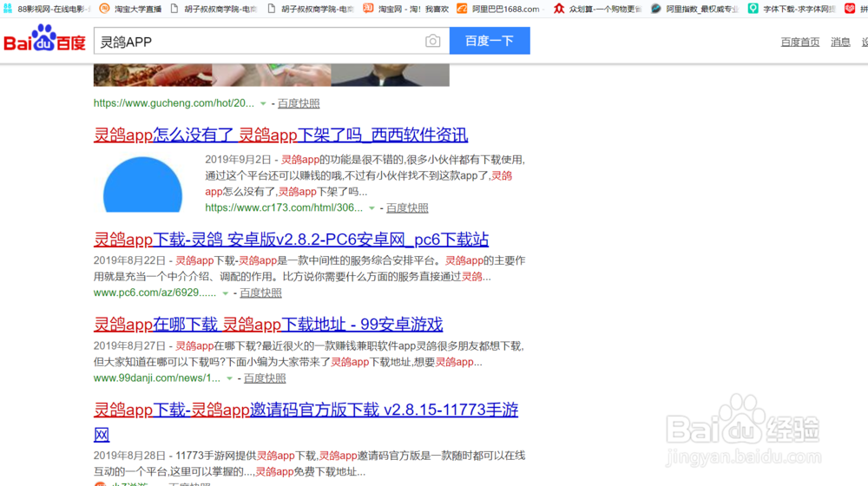
Task: Click 88影视网 bookmark icon
Action: click(8, 9)
